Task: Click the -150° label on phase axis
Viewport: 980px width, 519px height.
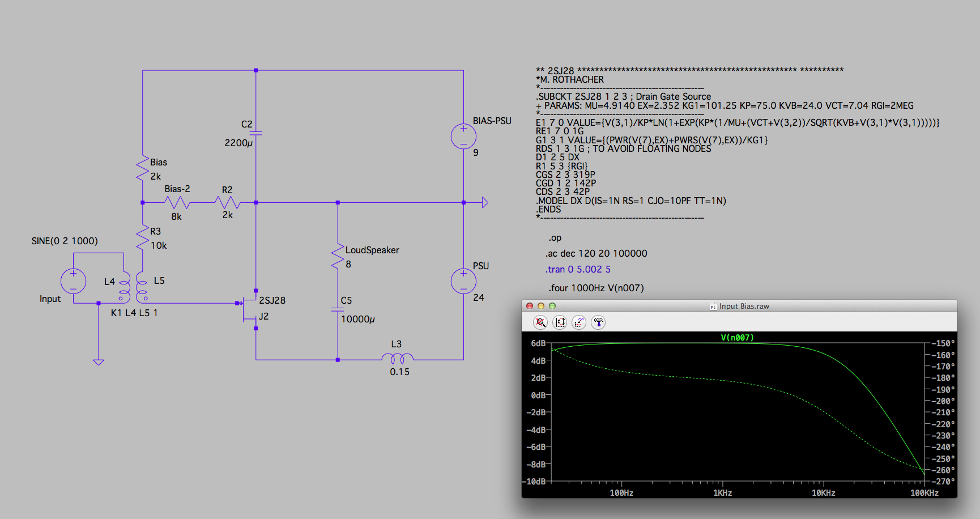Action: click(943, 343)
